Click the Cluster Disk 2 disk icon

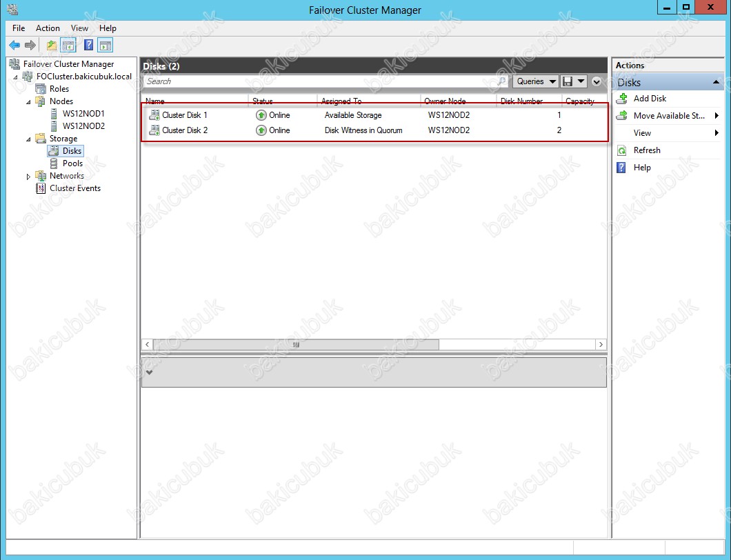pos(154,130)
